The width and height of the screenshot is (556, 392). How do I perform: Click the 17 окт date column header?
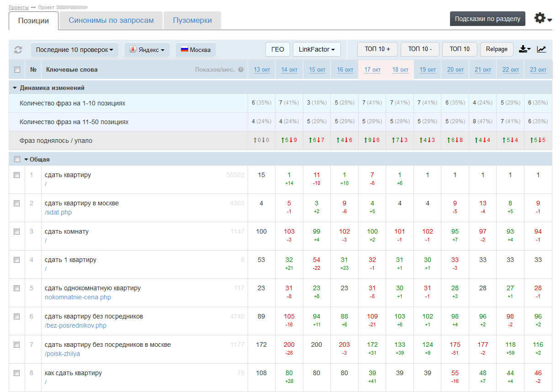pyautogui.click(x=372, y=70)
